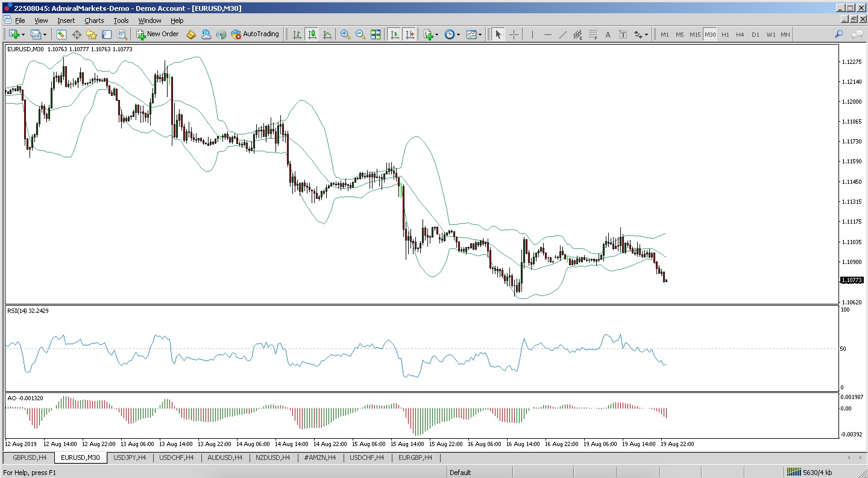Open the MetaEditor yellow book icon

[191, 34]
